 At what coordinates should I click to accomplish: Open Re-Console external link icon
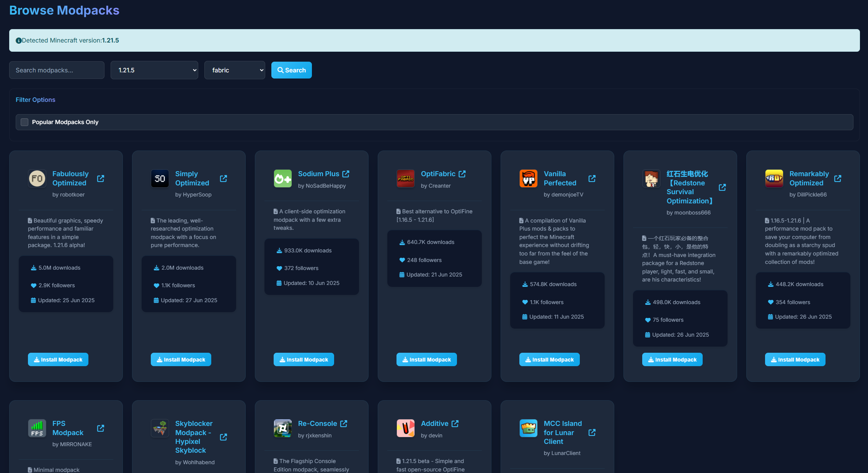(x=344, y=424)
